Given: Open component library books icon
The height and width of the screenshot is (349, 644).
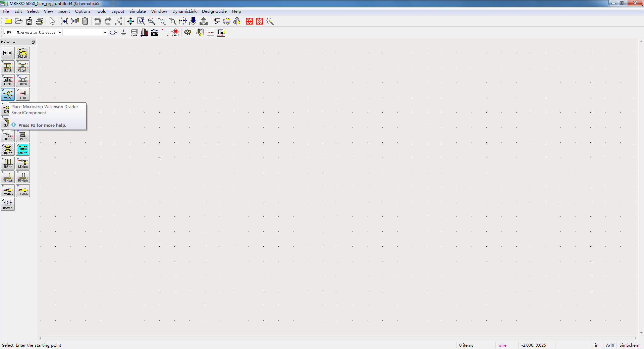Looking at the screenshot, I should pyautogui.click(x=144, y=33).
